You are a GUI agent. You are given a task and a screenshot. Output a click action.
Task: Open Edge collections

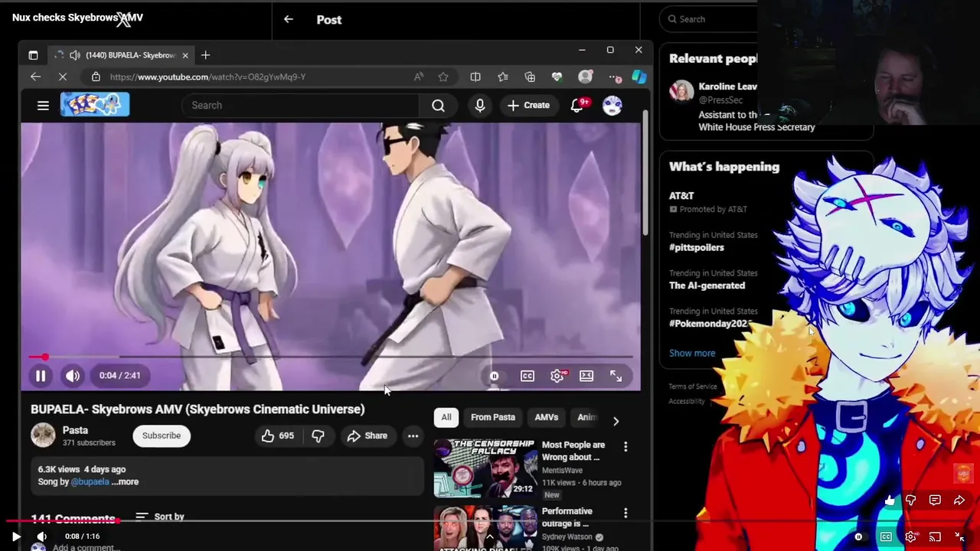pyautogui.click(x=530, y=77)
